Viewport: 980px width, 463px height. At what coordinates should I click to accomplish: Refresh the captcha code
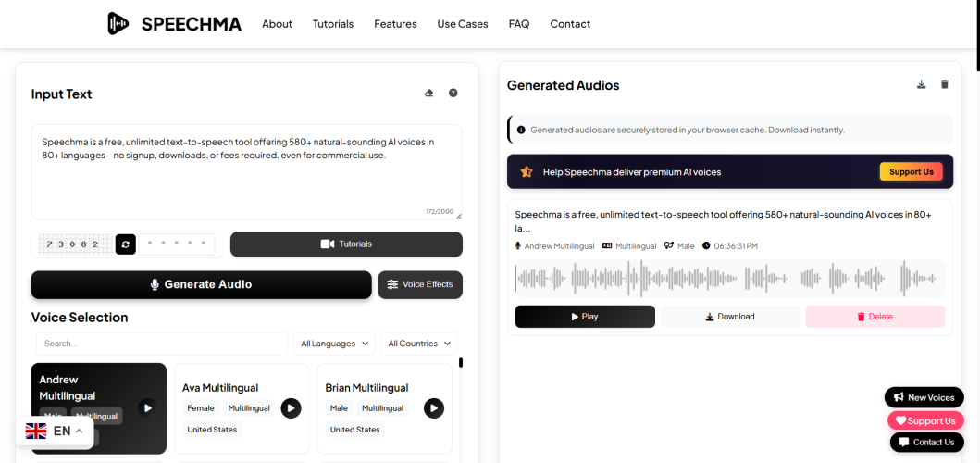pyautogui.click(x=126, y=244)
